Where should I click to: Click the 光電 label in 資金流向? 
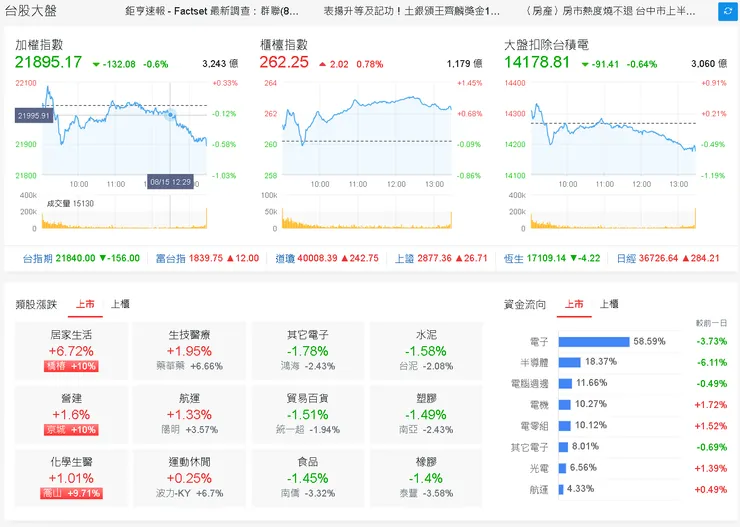pos(539,468)
